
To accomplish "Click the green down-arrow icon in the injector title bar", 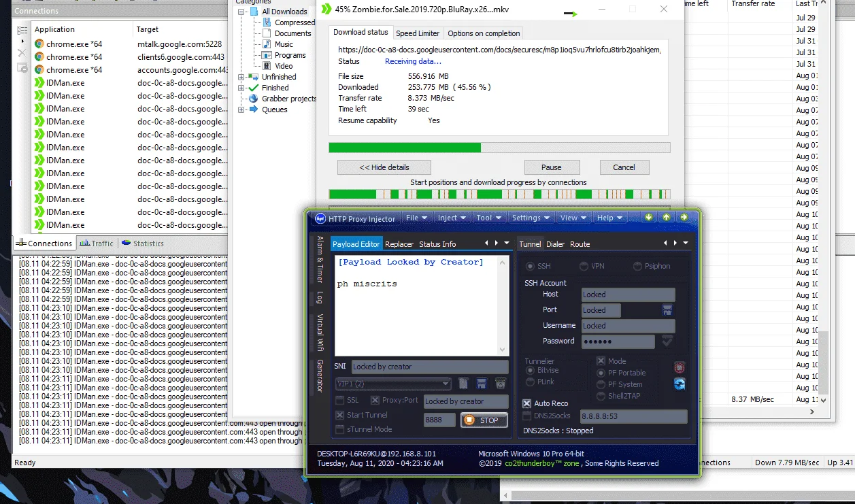I will coord(649,218).
